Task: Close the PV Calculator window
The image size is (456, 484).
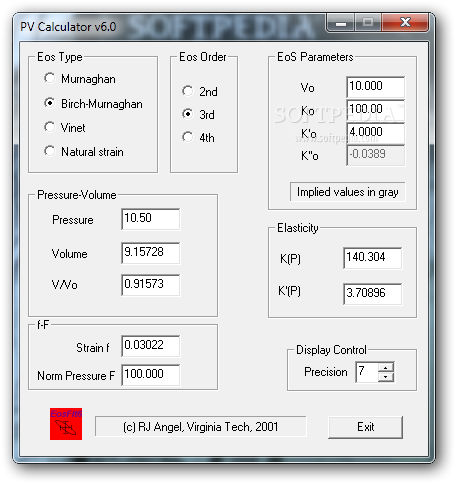Action: tap(405, 23)
